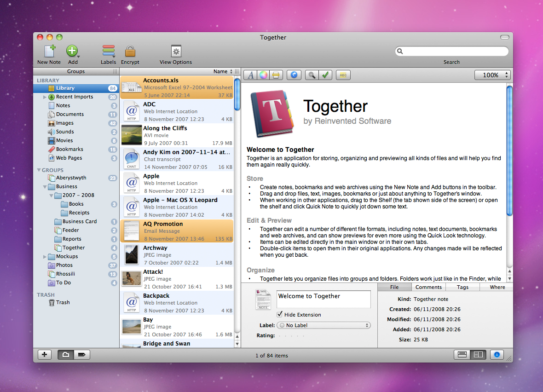Open the Labels toolbar icon

[109, 51]
